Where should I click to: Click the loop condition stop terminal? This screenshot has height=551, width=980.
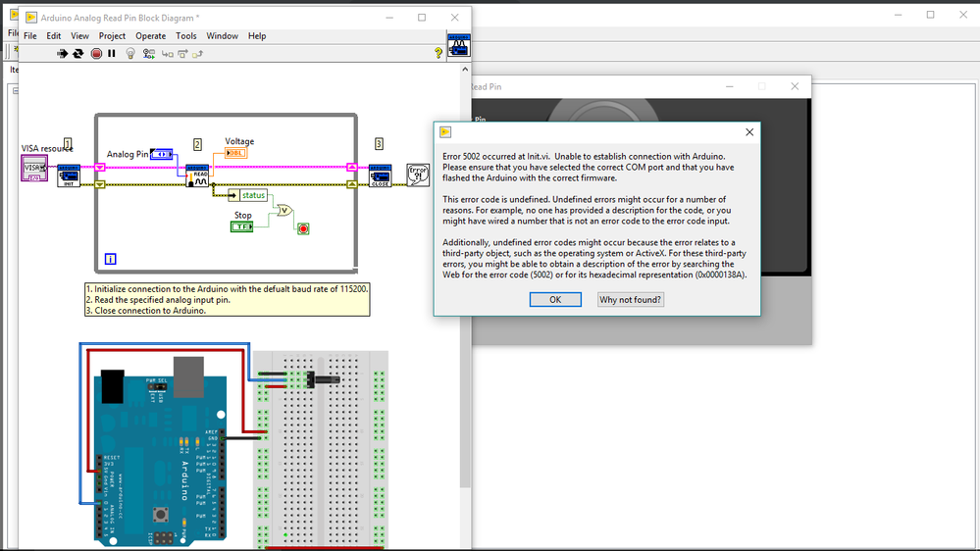coord(303,228)
